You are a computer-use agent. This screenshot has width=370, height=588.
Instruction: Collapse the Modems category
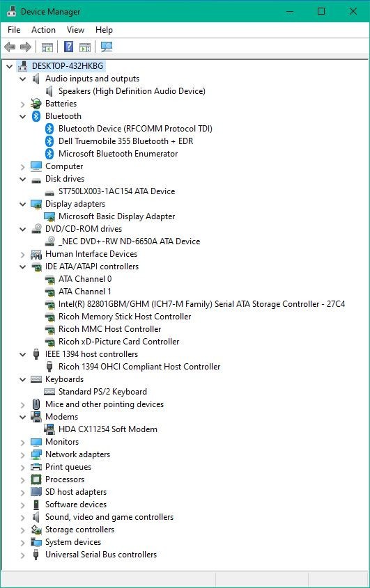22,417
